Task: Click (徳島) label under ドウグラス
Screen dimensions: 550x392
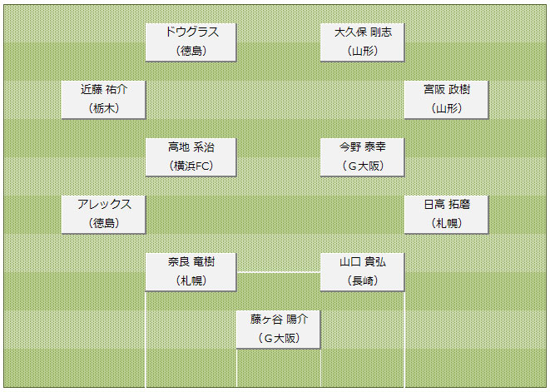Action: tap(191, 51)
